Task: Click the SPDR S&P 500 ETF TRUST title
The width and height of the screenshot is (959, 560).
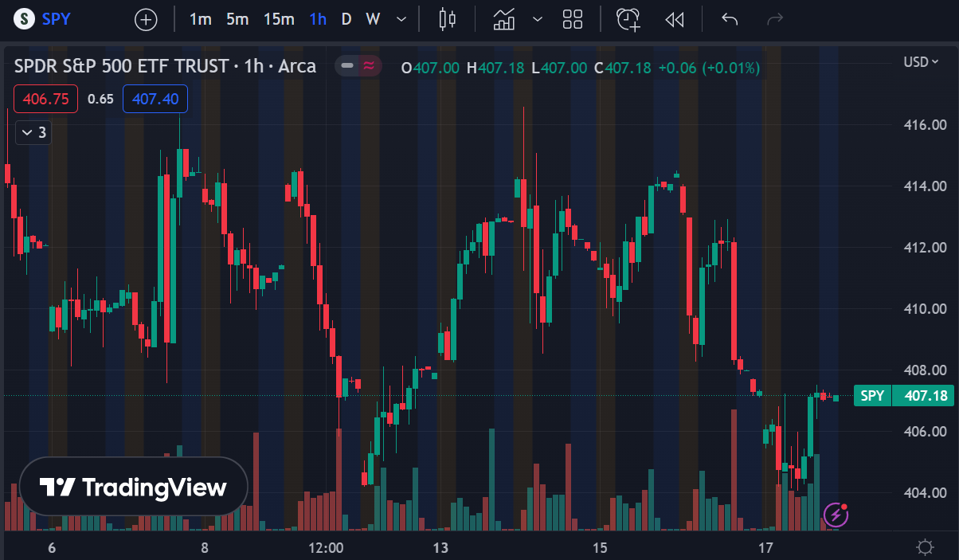Action: click(x=121, y=66)
